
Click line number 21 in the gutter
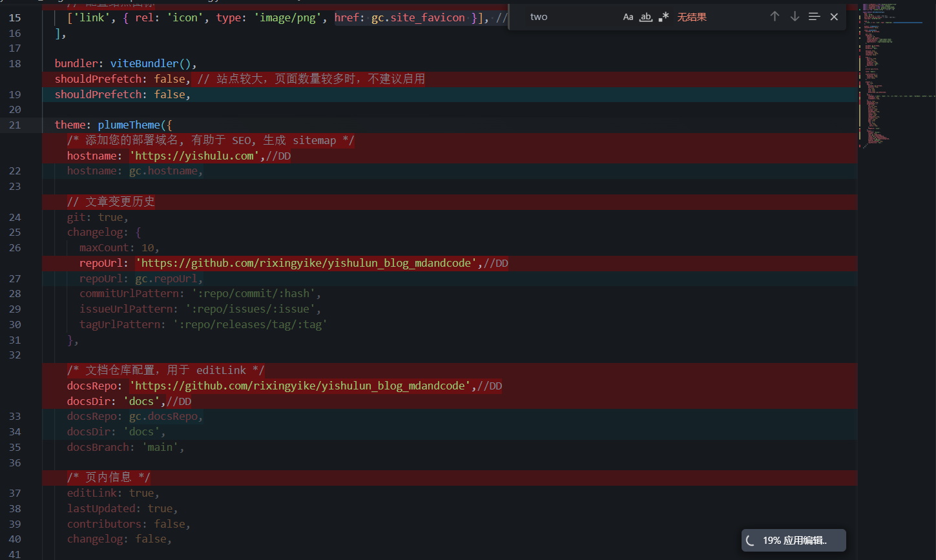coord(15,125)
